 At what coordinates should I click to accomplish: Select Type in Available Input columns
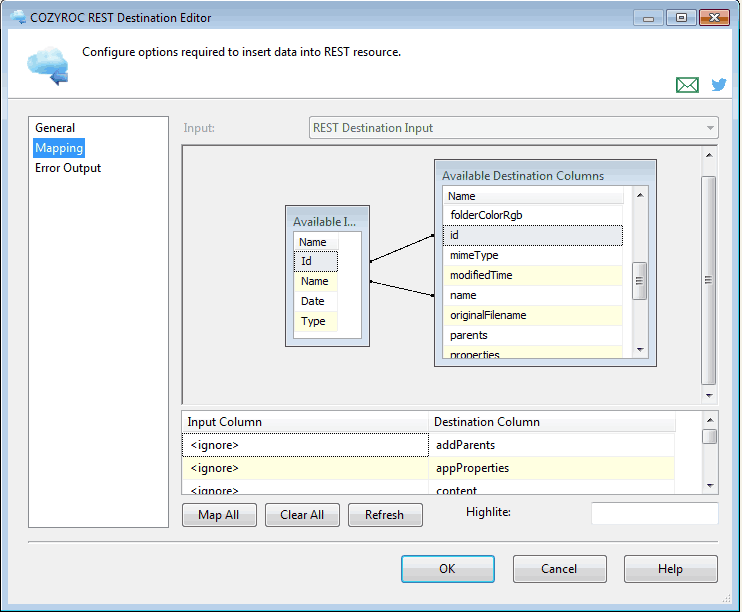(316, 321)
